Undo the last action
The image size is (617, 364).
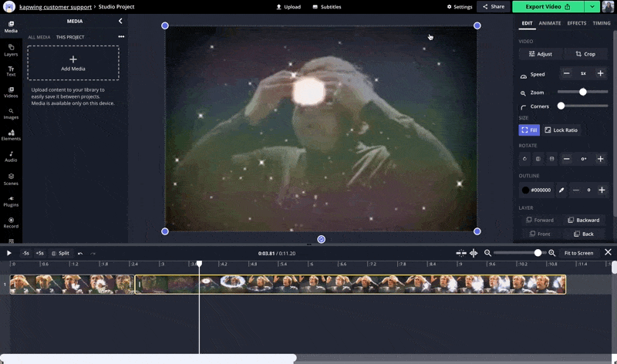pos(80,254)
